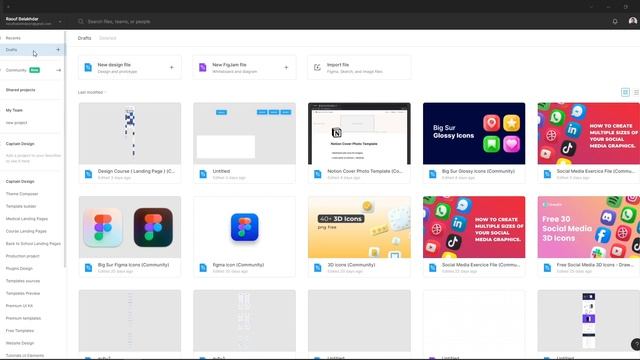Click plus on New design file card
Screen dimensions: 640x360
(x=171, y=67)
